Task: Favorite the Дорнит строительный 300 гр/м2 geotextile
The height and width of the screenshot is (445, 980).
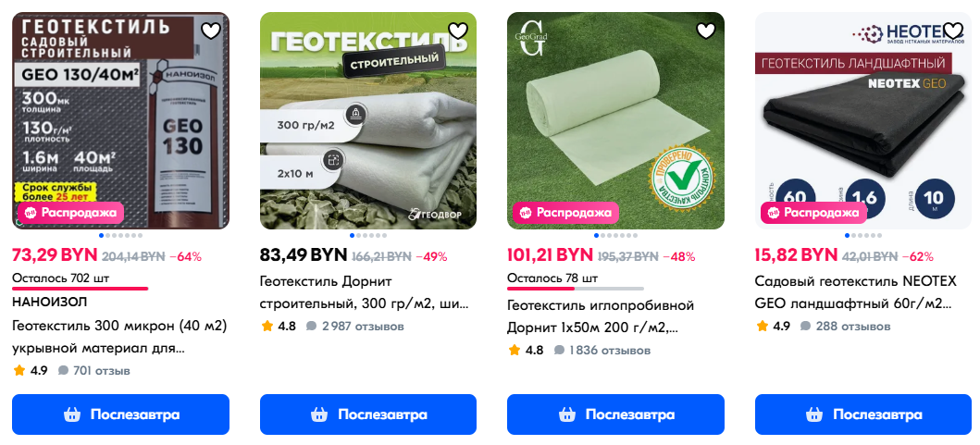Action: 459,31
